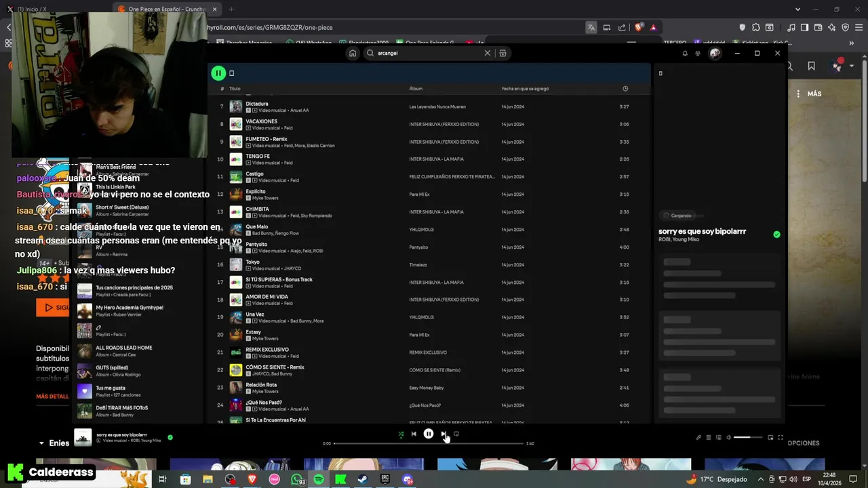Open the lyrics microphone icon
This screenshot has height=488, width=868.
(698, 437)
